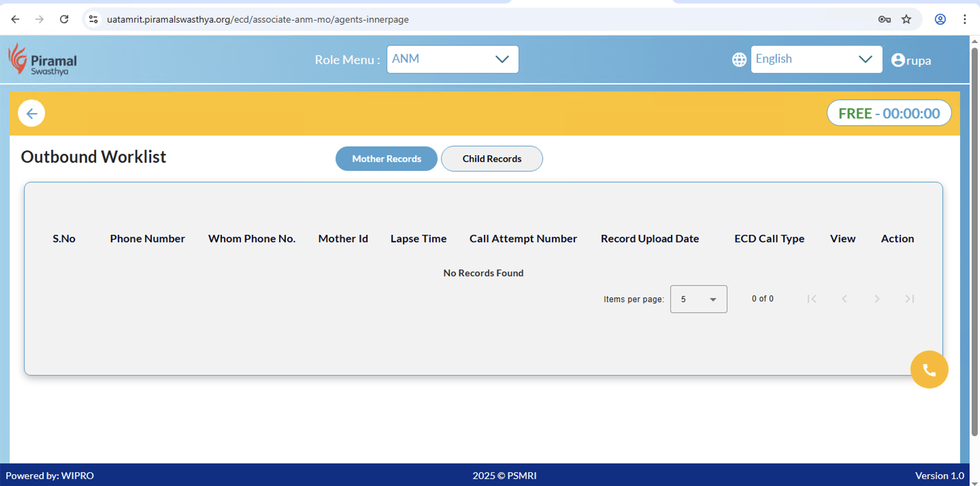Reload the page in the browser
Image resolution: width=980 pixels, height=486 pixels.
(x=64, y=19)
